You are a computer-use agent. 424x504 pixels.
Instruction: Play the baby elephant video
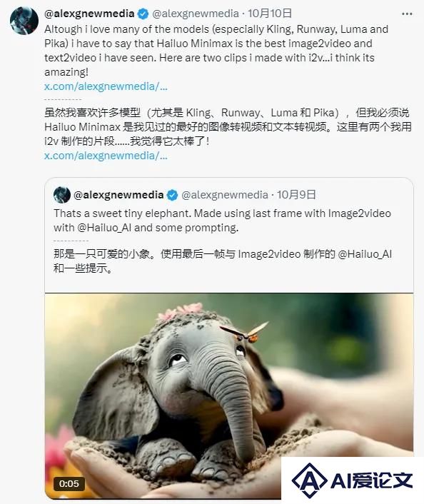(x=229, y=396)
